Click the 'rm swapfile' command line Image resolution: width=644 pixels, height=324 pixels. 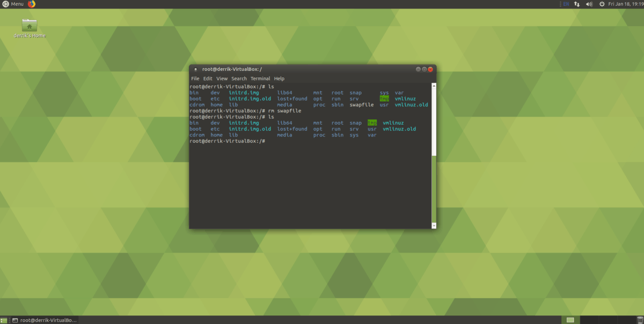(x=245, y=111)
